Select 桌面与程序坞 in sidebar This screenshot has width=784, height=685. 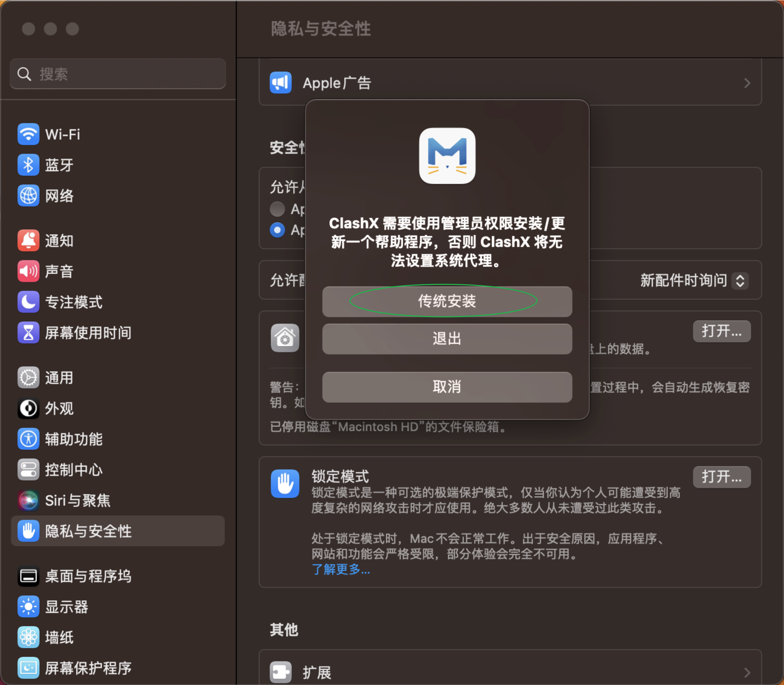(88, 576)
